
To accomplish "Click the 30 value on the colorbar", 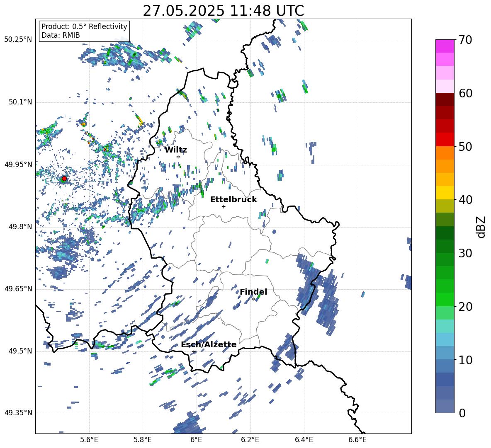I will tap(465, 253).
